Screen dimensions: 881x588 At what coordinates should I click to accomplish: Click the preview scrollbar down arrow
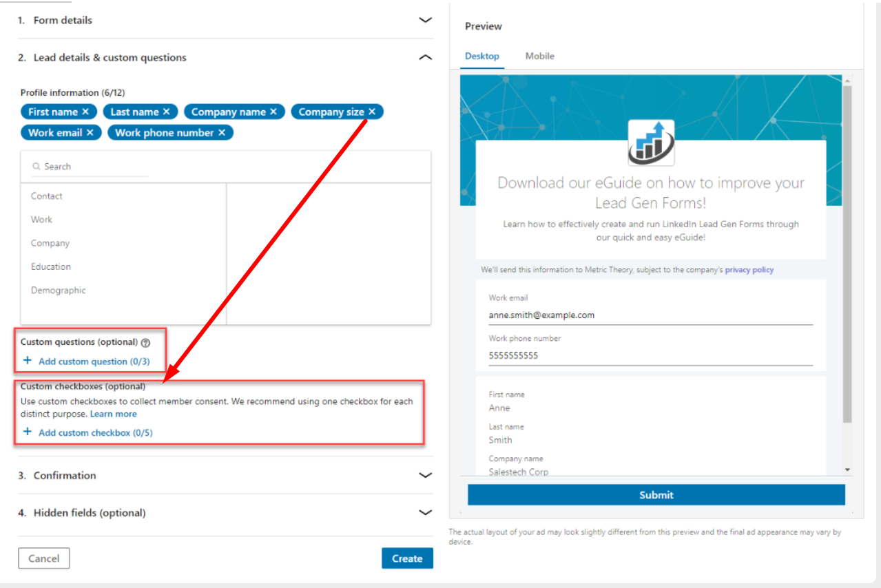coord(847,470)
